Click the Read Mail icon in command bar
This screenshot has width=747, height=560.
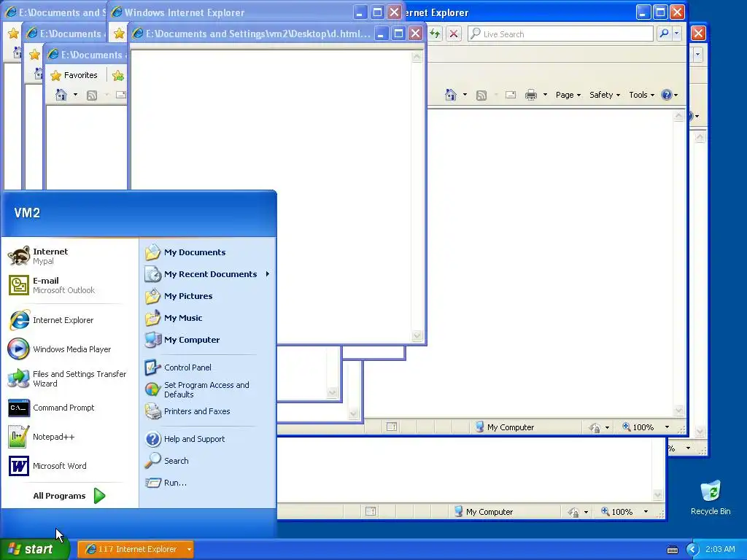(511, 95)
